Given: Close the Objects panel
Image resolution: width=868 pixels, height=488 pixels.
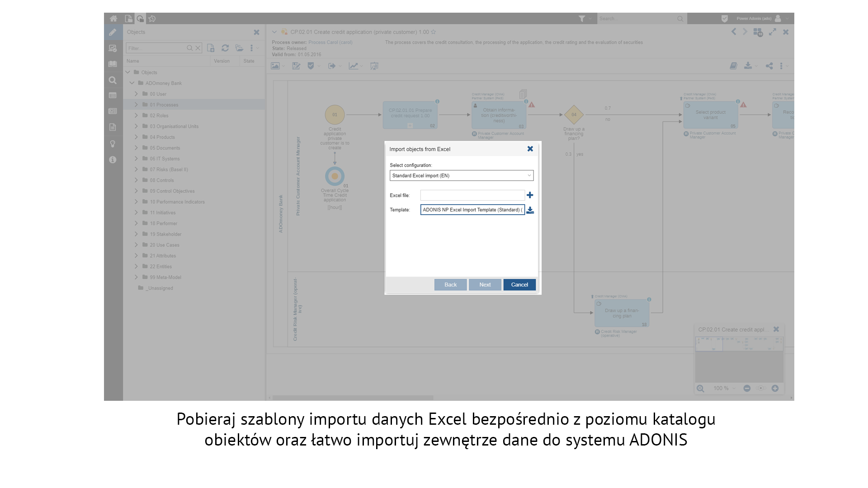Looking at the screenshot, I should pos(256,32).
